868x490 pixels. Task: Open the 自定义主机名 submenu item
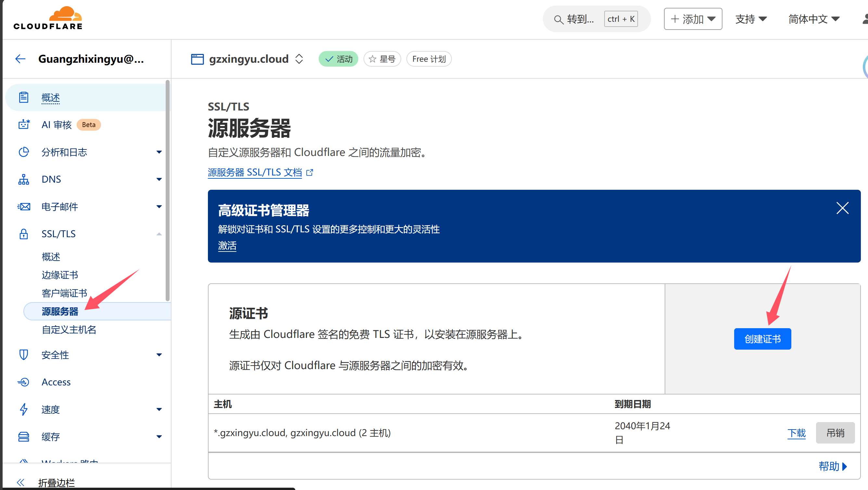tap(69, 329)
